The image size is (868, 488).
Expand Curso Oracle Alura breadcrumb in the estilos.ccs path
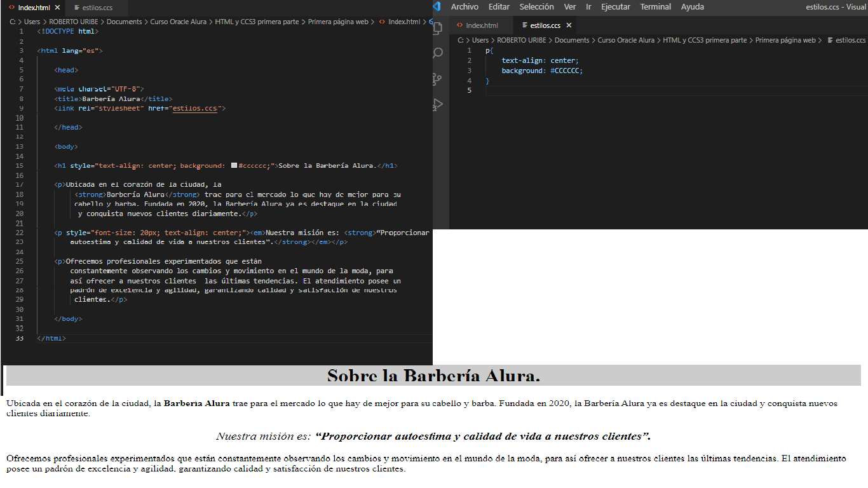626,40
